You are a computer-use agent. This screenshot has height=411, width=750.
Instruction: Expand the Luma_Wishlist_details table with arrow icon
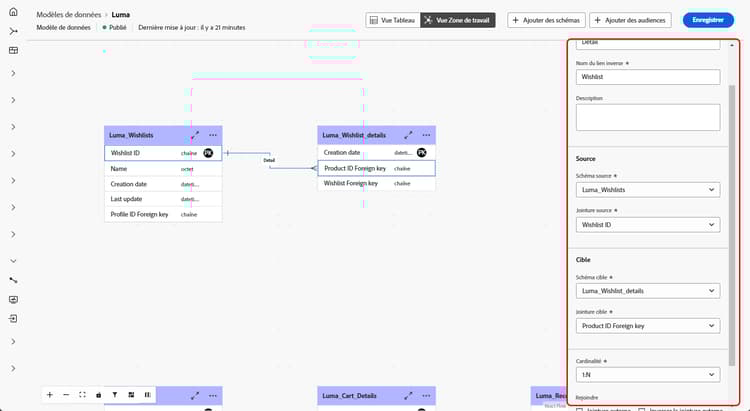pyautogui.click(x=408, y=135)
